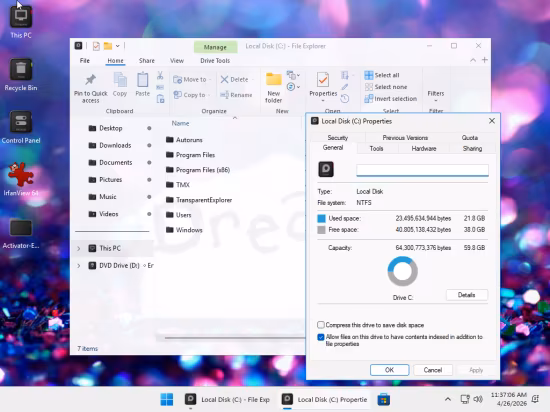Click the Paste shortcut icon in ribbon
Viewport: 550px width, 412px height.
pyautogui.click(x=160, y=99)
